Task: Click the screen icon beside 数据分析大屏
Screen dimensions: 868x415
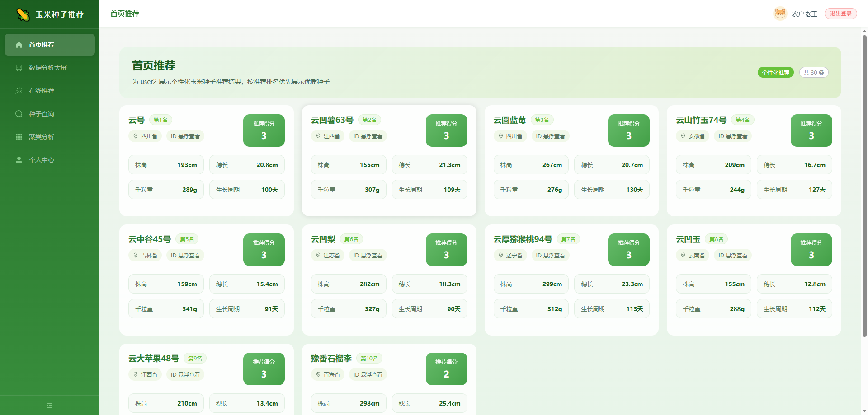Action: (19, 68)
